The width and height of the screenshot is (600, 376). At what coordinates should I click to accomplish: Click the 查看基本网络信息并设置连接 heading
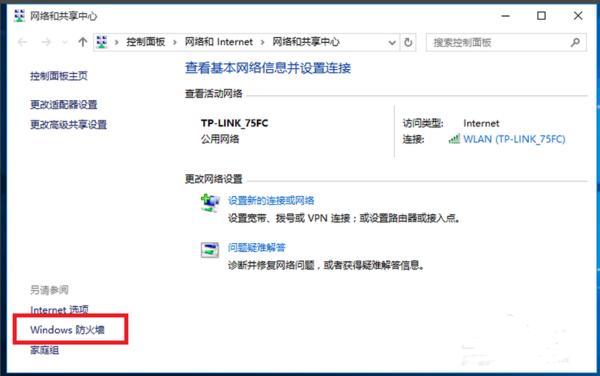point(268,68)
